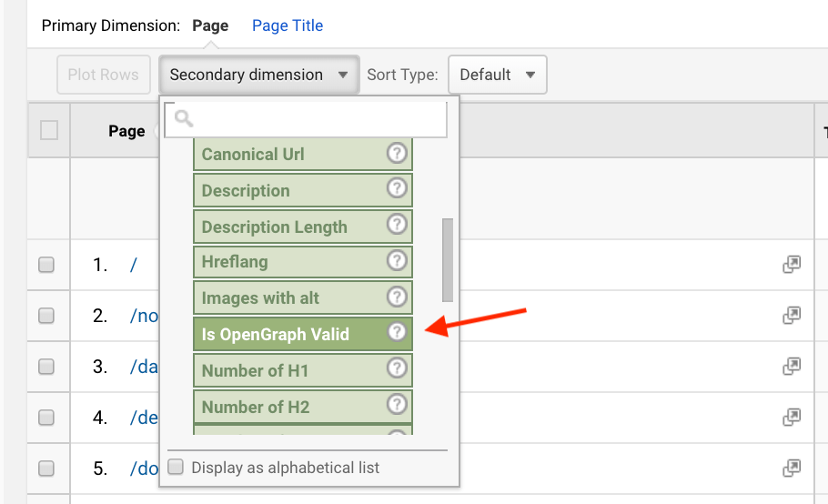
Task: Focus the dimension search input field
Action: coord(306,119)
